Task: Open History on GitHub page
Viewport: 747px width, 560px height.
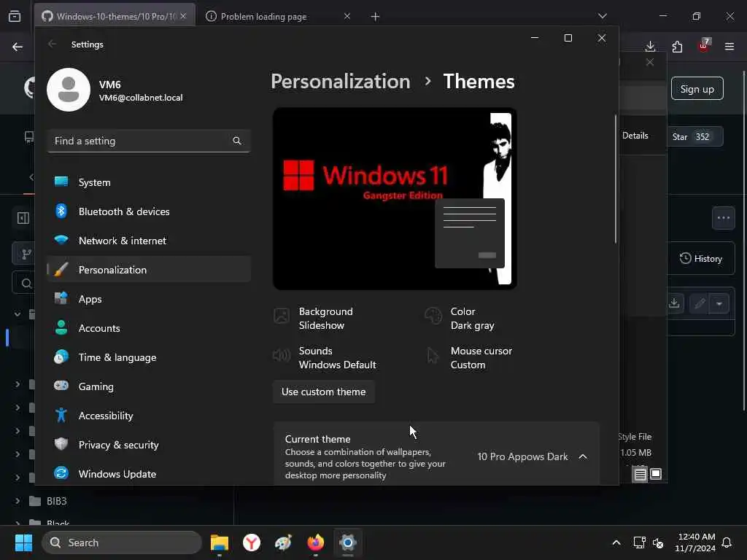Action: [x=701, y=259]
